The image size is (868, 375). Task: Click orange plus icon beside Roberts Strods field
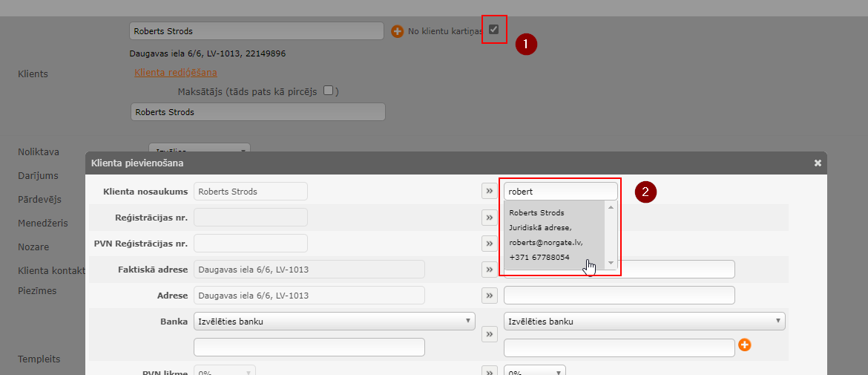[x=397, y=31]
